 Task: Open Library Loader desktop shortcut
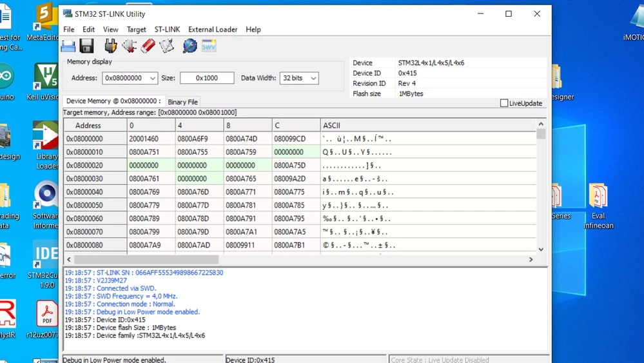[x=46, y=146]
